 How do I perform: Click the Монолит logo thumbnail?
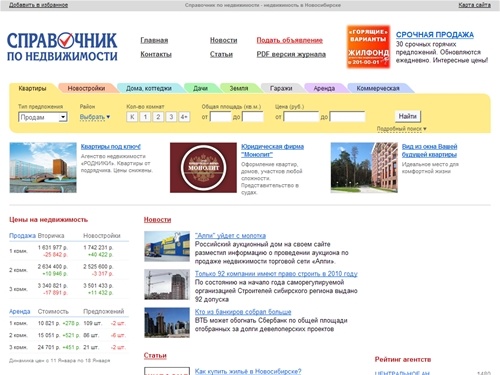pos(203,168)
